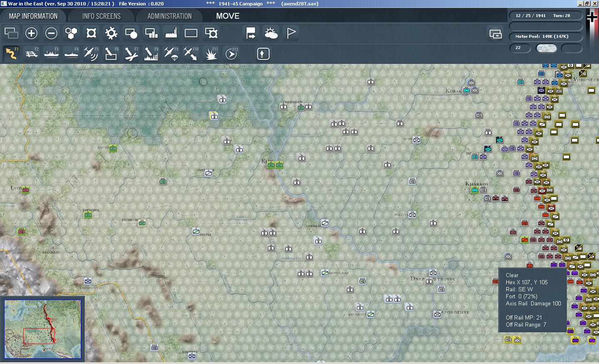Open the Map Information tab
Screen dimensions: 599x364
33,16
